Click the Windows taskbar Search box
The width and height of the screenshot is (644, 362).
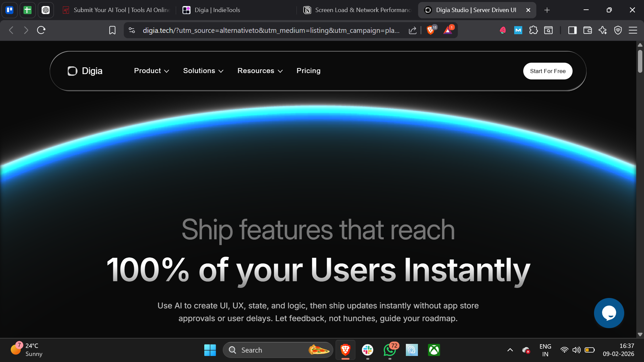[278, 350]
